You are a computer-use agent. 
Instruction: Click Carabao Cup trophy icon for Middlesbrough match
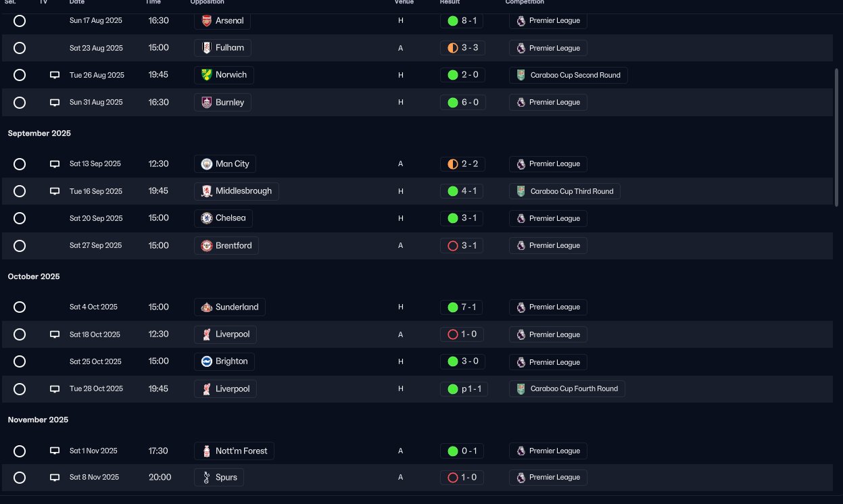520,191
